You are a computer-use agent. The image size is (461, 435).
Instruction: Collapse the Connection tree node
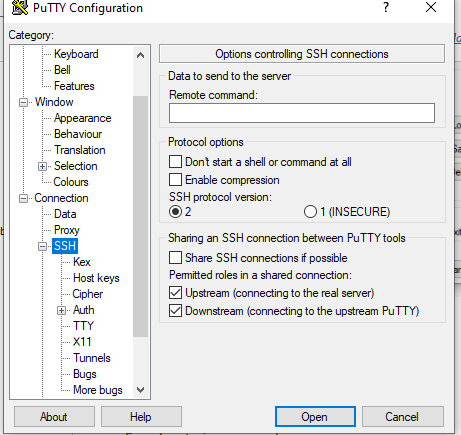[23, 199]
